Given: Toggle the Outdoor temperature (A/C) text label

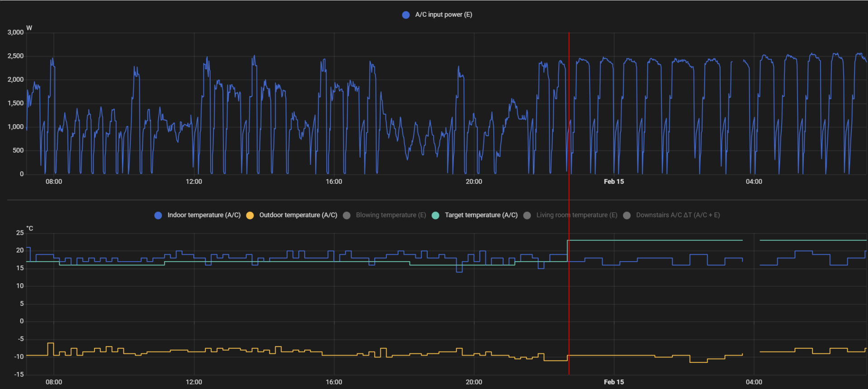Looking at the screenshot, I should 298,215.
